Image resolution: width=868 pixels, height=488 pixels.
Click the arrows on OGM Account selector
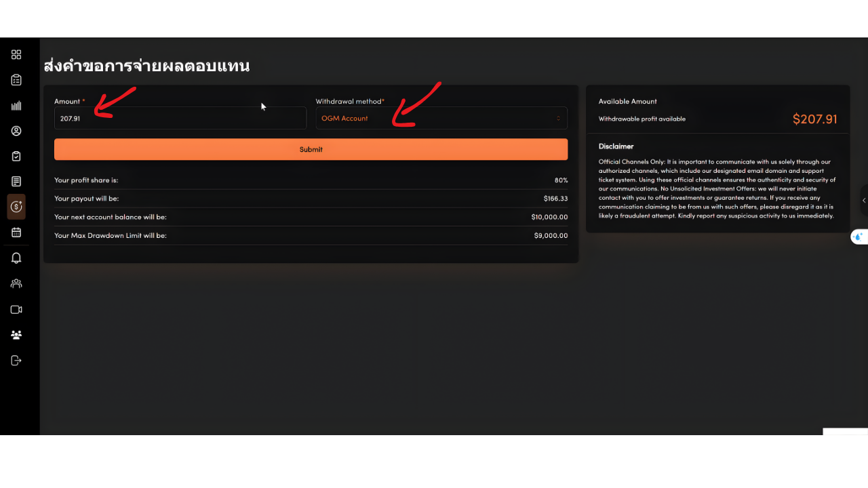558,119
